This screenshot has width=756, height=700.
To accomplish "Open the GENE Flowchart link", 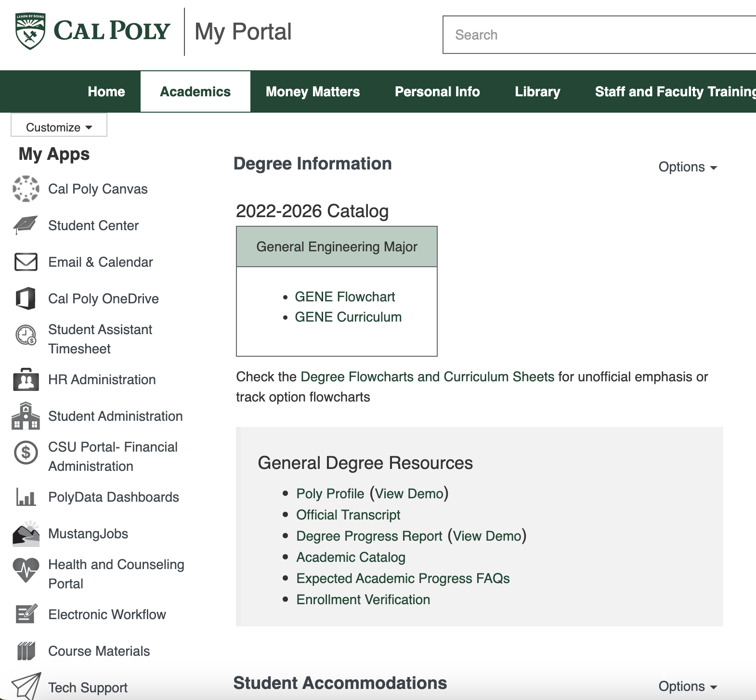I will [345, 297].
